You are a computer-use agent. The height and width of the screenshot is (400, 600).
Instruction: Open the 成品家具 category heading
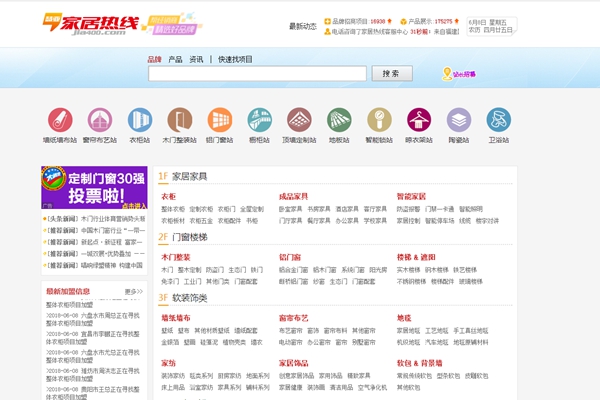coord(293,196)
